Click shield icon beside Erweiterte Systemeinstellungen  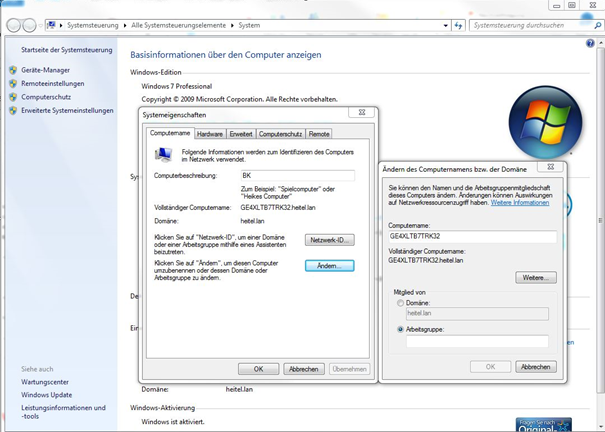(x=13, y=111)
